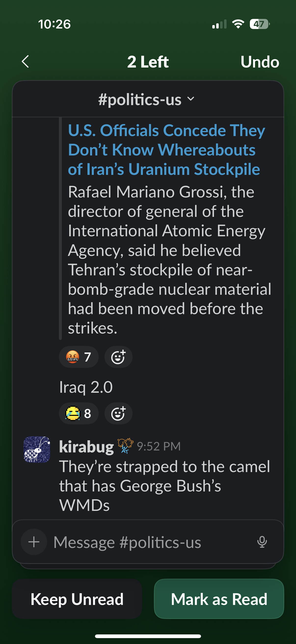The height and width of the screenshot is (644, 296).
Task: Tap the 9:52 PM message timestamp
Action: point(159,446)
